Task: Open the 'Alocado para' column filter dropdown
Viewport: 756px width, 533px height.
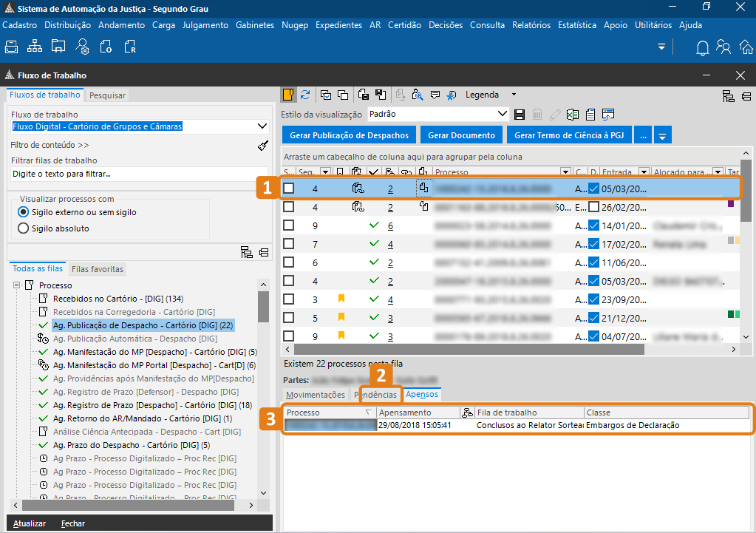Action: (x=718, y=172)
